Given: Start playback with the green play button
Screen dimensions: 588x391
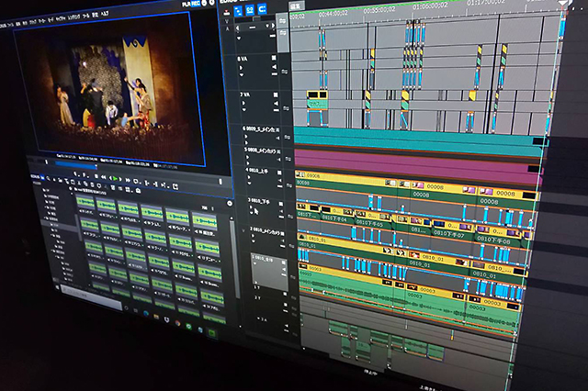Looking at the screenshot, I should 116,179.
